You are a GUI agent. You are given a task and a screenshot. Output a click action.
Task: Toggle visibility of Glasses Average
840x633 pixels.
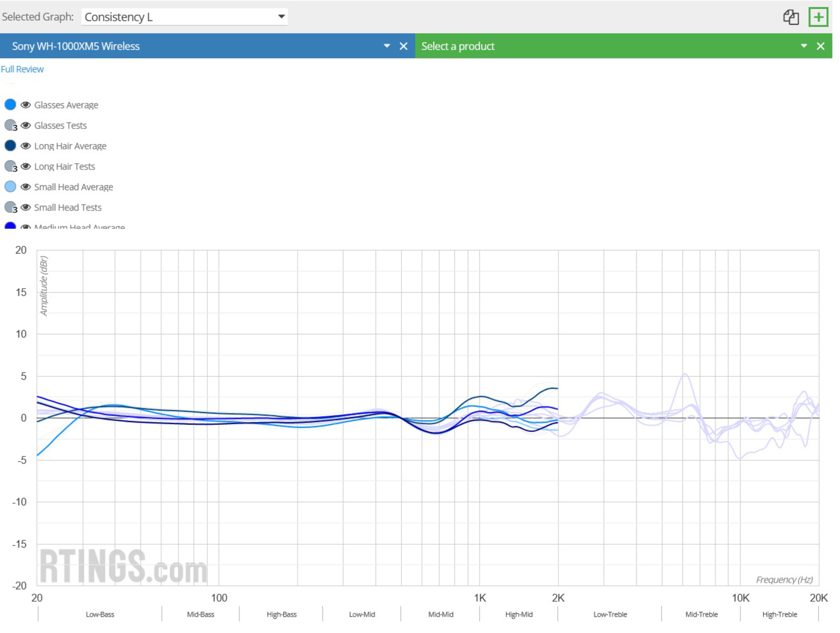pyautogui.click(x=25, y=105)
